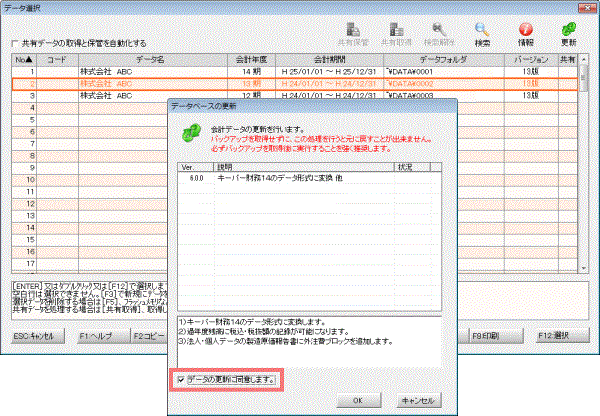Click the 状況 column header in dialog

pyautogui.click(x=412, y=167)
